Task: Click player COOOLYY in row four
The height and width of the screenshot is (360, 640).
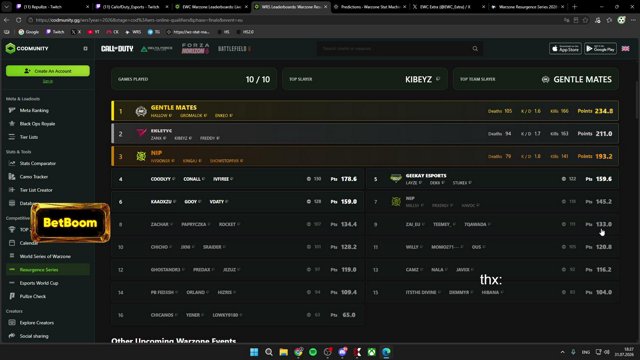Action: [x=161, y=179]
